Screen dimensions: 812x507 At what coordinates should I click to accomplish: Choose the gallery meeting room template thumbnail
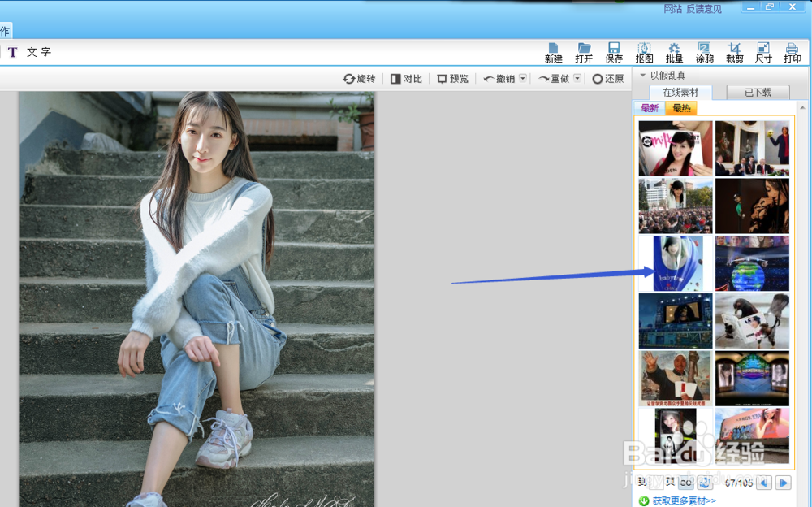click(x=752, y=149)
